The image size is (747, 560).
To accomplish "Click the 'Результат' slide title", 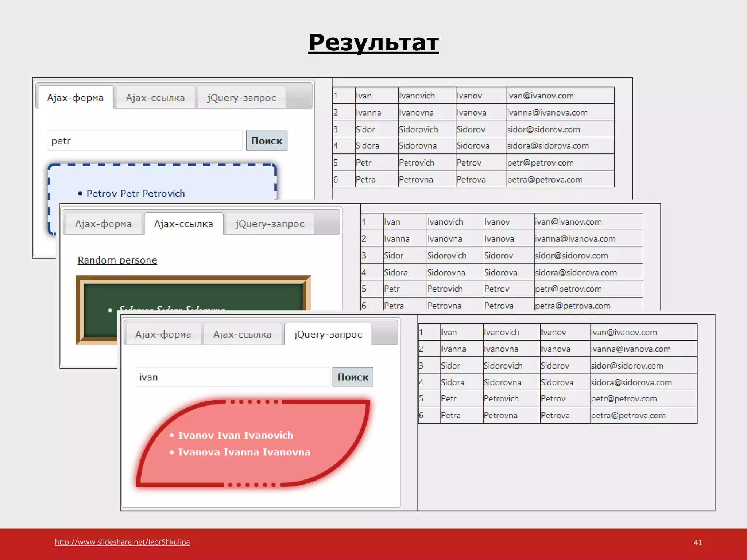I will (x=373, y=43).
